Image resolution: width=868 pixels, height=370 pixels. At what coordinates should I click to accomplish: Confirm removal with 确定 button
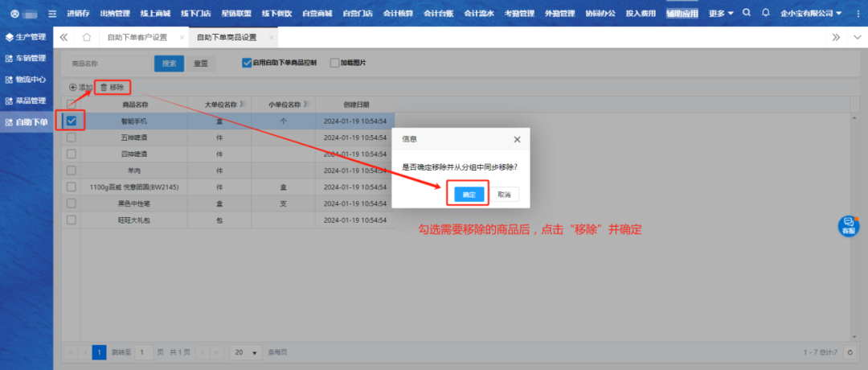(x=469, y=195)
